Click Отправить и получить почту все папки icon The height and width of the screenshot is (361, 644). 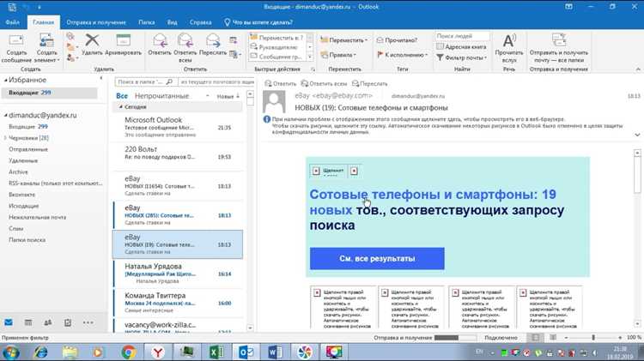click(x=559, y=40)
